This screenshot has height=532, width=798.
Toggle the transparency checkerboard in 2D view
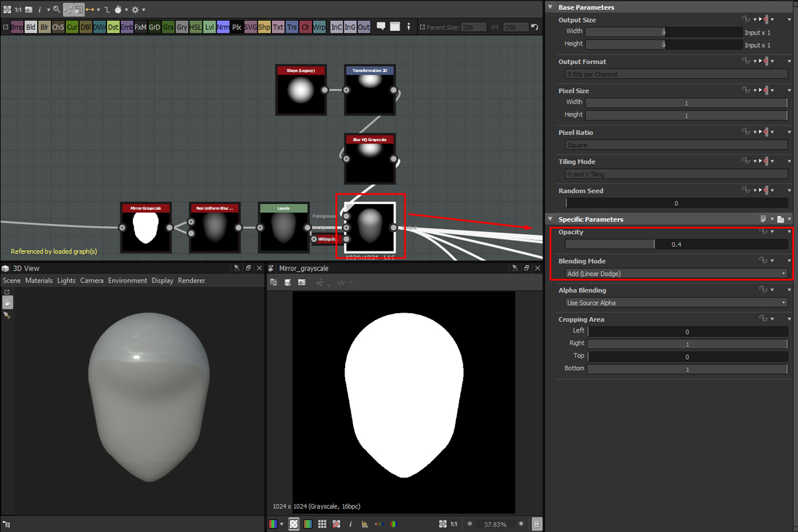pos(293,524)
